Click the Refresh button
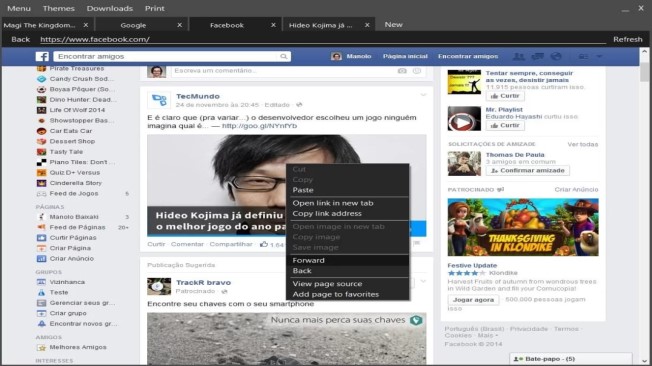Screen dimensions: 652x366 pyautogui.click(x=627, y=39)
